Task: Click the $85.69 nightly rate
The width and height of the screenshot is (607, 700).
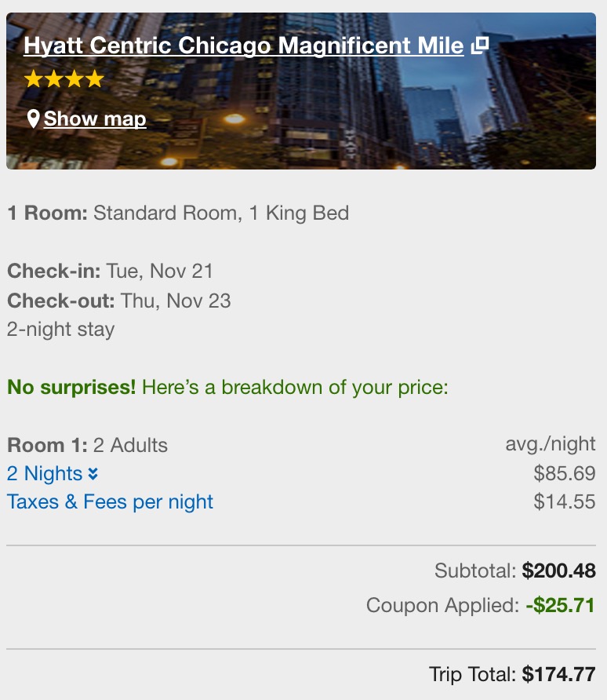Action: [564, 474]
